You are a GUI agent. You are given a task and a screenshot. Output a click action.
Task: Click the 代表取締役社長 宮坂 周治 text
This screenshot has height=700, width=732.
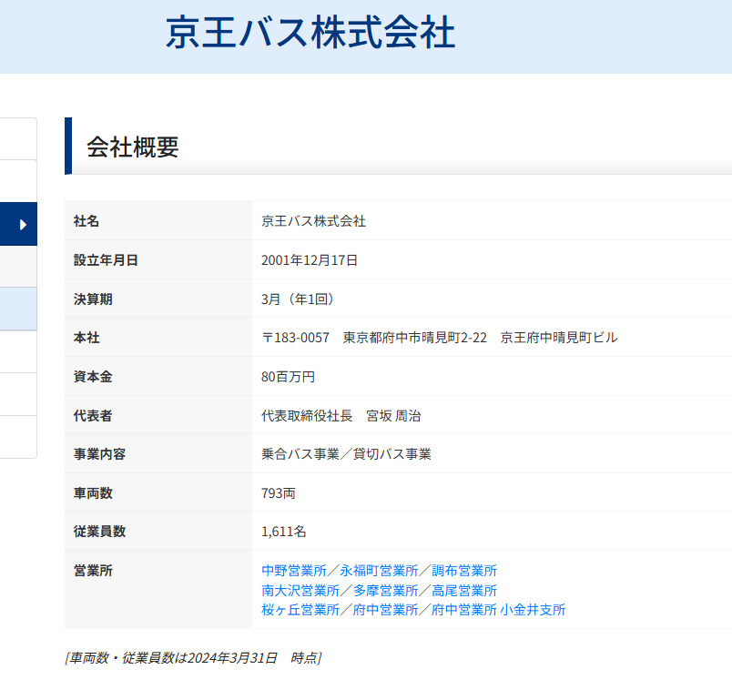341,415
